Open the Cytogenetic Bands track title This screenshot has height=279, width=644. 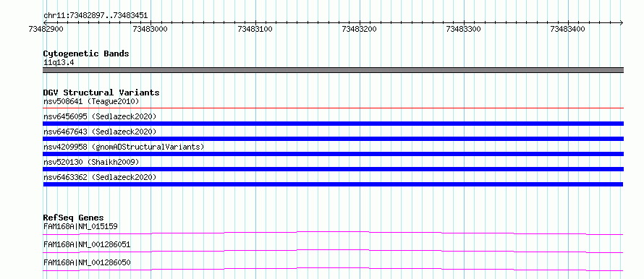tap(86, 53)
